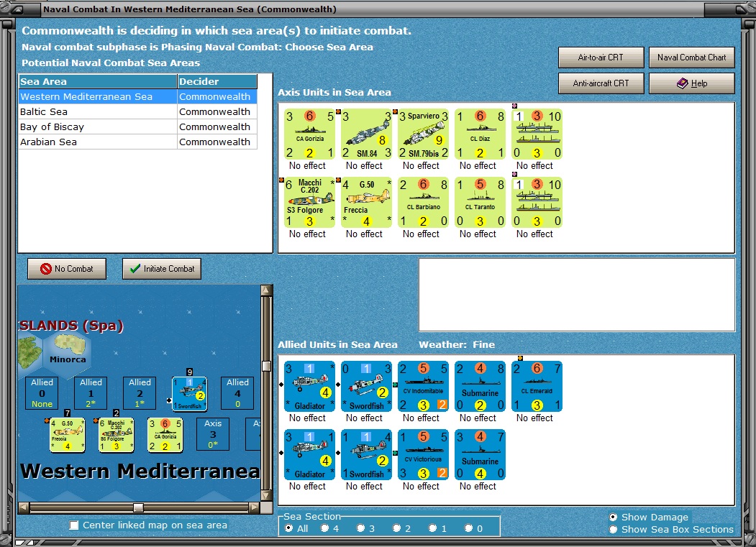Select Sea Section 1 radio button

(432, 528)
